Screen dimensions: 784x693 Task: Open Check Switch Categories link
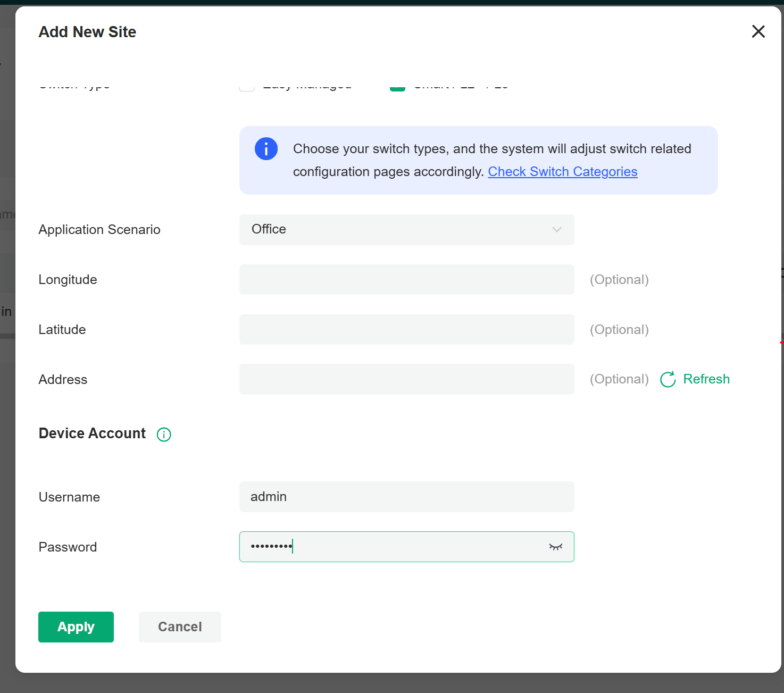click(x=563, y=172)
